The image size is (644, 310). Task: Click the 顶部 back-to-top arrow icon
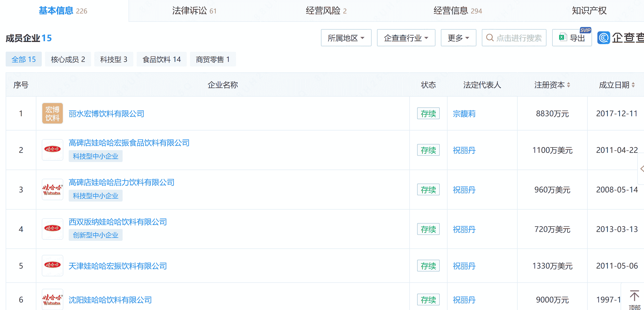click(634, 296)
